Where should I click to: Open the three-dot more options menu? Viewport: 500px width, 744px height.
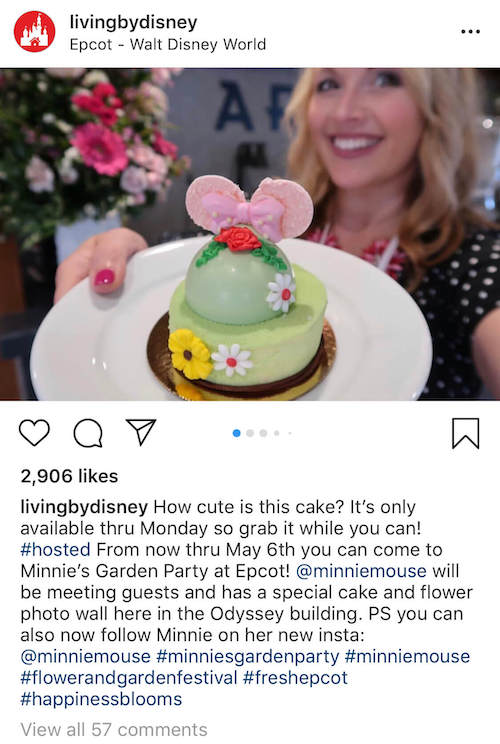pos(470,31)
